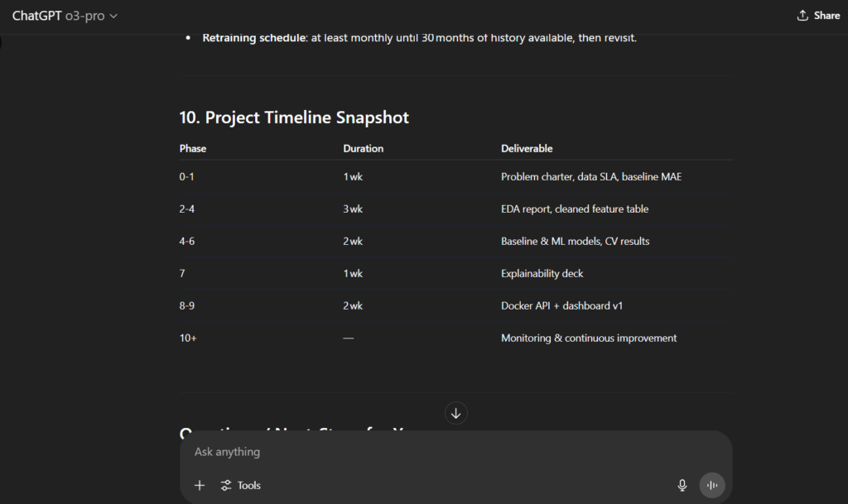Image resolution: width=848 pixels, height=504 pixels.
Task: Click the Project Timeline Snapshot heading
Action: click(294, 118)
